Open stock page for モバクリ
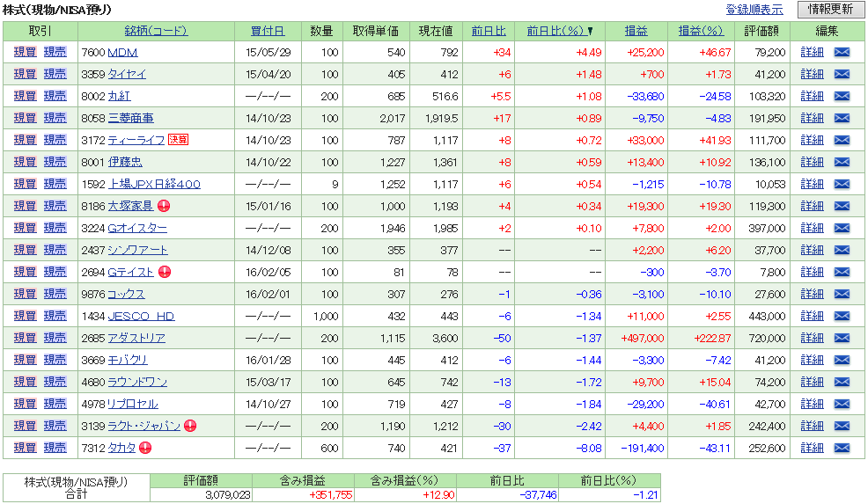Screen dimensions: 868x504 point(128,360)
